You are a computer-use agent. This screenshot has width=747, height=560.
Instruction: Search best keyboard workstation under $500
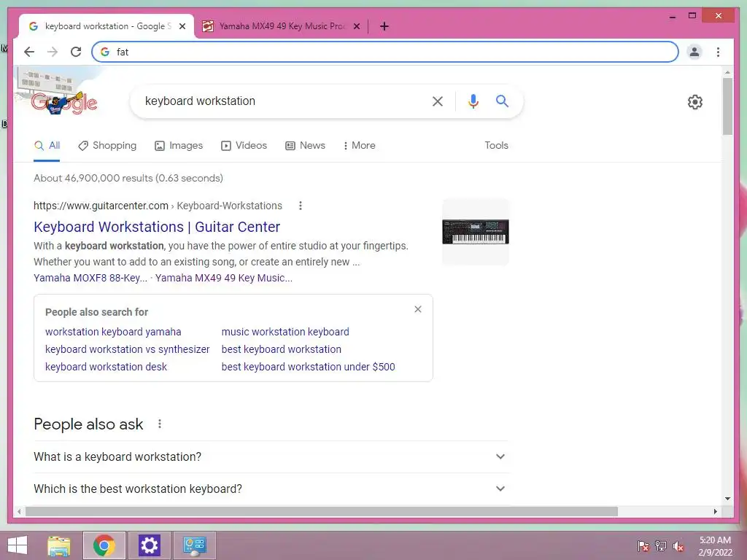[x=309, y=367]
